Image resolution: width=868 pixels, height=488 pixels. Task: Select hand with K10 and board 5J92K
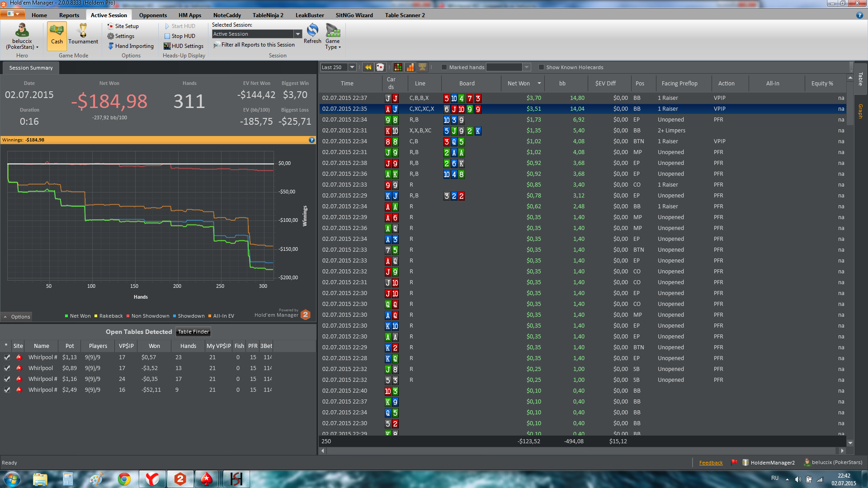coord(583,131)
